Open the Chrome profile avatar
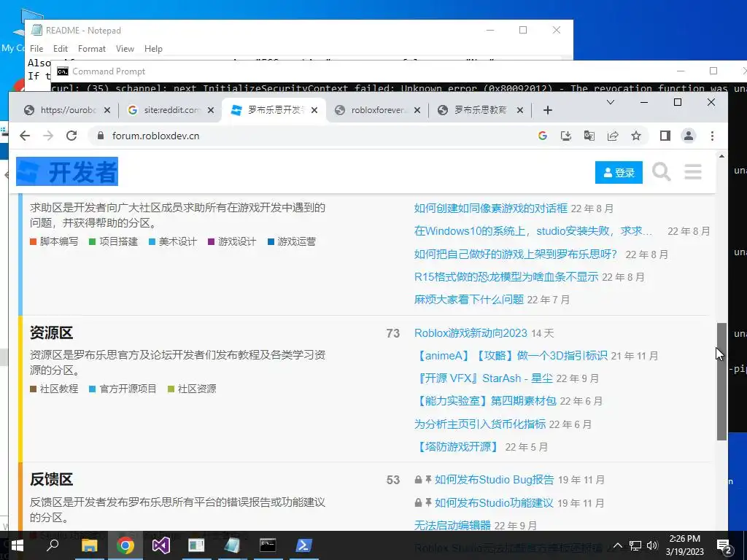This screenshot has width=747, height=560. click(x=689, y=136)
